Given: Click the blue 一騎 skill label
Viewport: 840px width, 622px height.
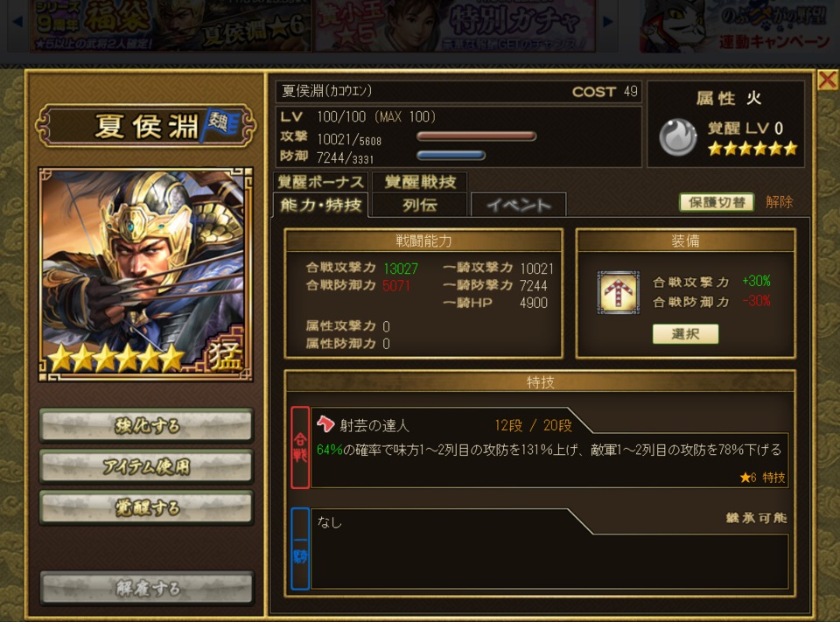Looking at the screenshot, I should pyautogui.click(x=300, y=549).
